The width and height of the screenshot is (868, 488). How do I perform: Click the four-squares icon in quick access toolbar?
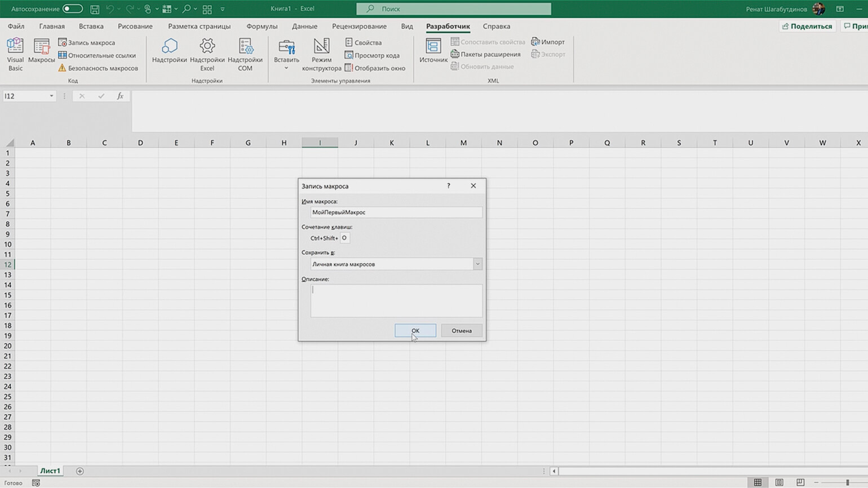207,9
